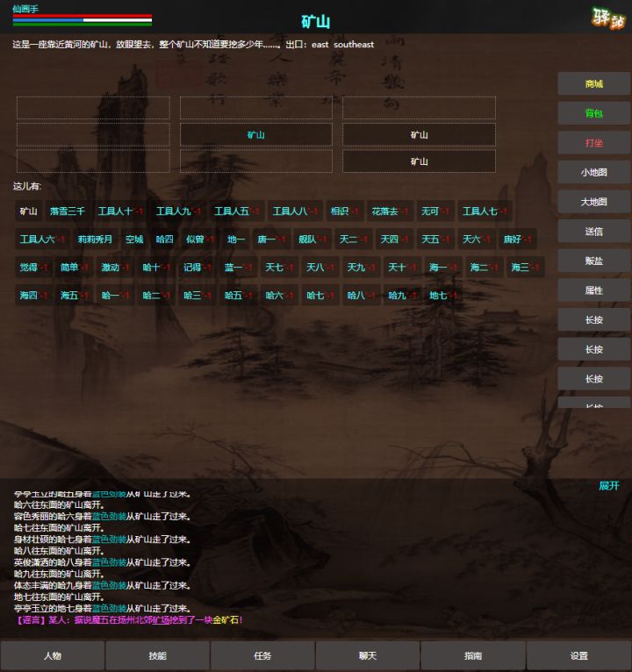Select 无可 in the room list
The image size is (632, 672).
pyautogui.click(x=435, y=211)
